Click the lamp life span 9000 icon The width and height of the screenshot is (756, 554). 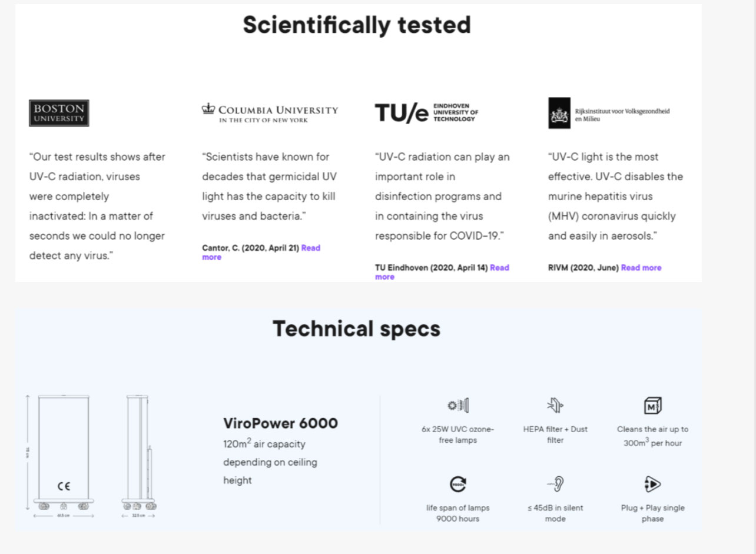click(457, 484)
